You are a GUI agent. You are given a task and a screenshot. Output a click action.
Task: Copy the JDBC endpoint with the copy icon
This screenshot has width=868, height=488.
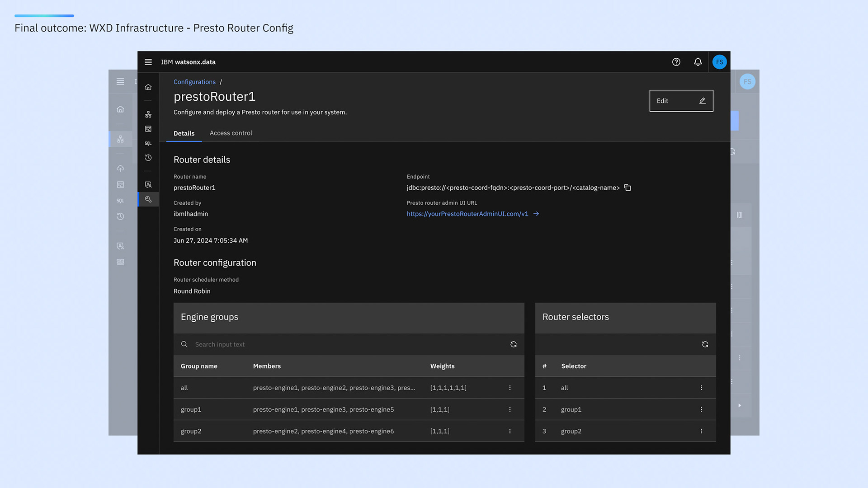(627, 187)
